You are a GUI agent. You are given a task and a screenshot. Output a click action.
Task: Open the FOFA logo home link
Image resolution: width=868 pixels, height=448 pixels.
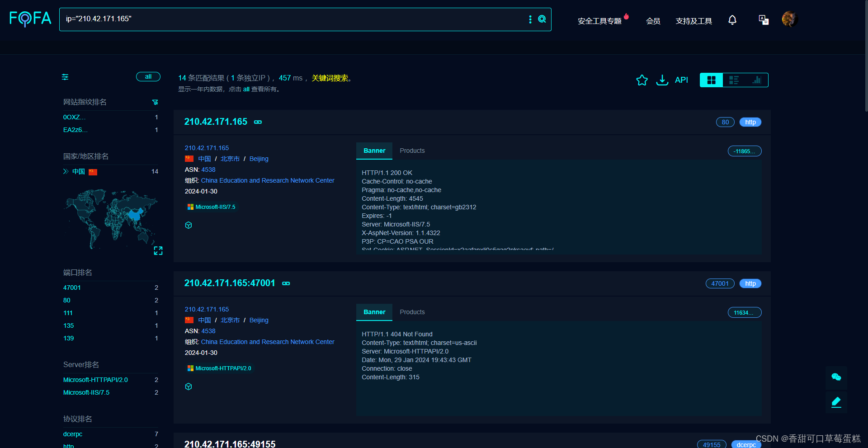[30, 19]
